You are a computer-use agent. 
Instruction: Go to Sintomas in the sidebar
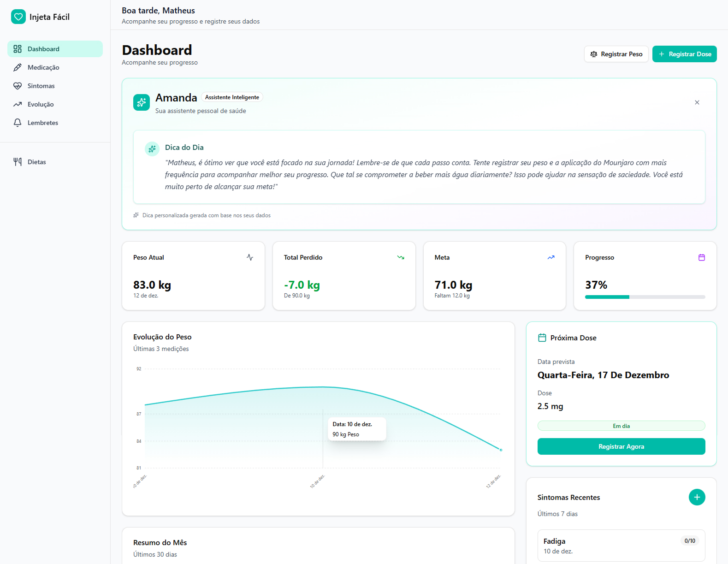tap(41, 86)
